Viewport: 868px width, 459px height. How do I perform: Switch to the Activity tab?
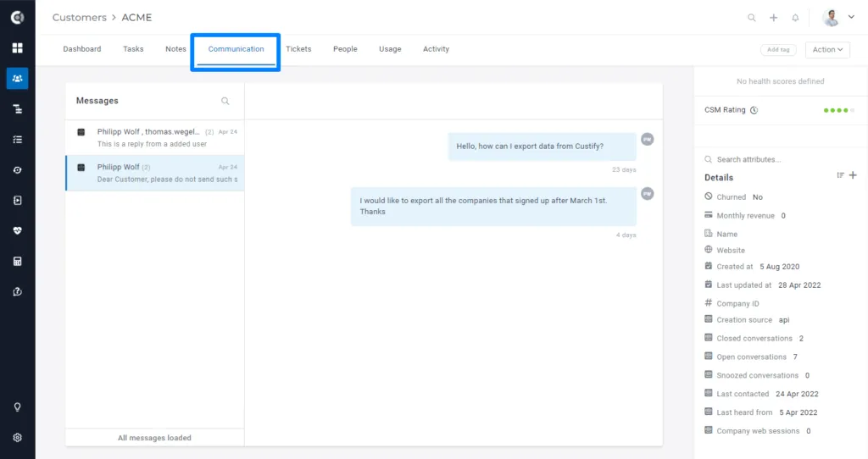pos(436,48)
